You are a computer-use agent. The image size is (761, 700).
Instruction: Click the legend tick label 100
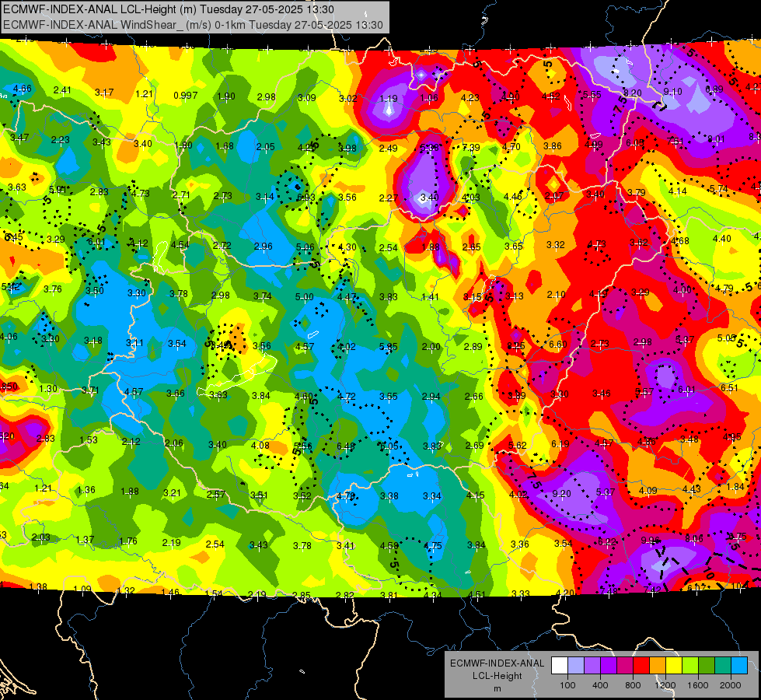point(567,685)
